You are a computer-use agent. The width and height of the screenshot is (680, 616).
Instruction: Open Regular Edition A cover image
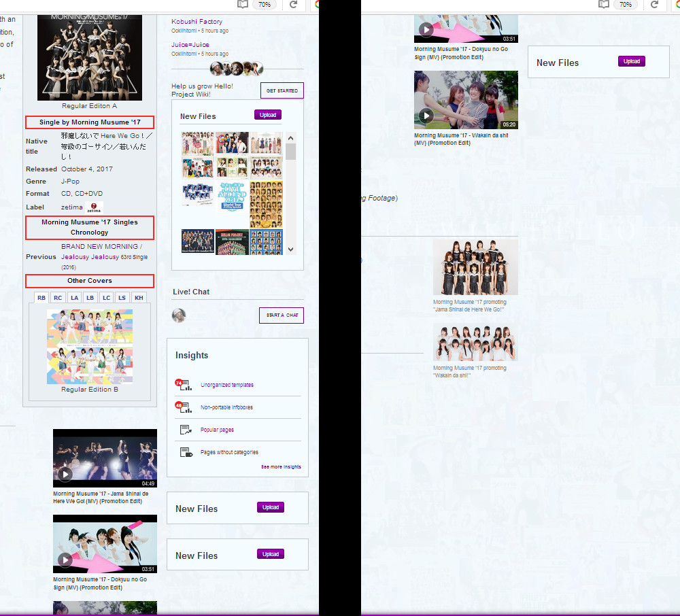coord(90,57)
